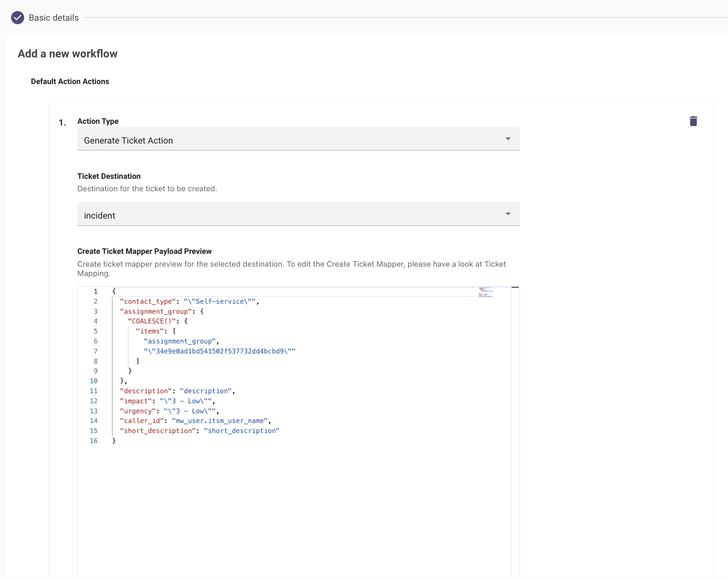Screen dimensions: 728x579
Task: Click the "COALESCE()" key in payload
Action: 151,321
